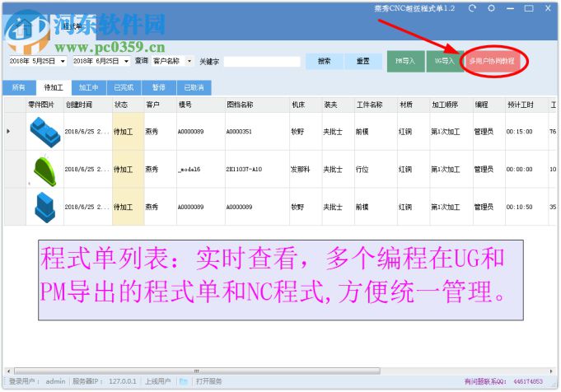
Task: Click the scrollbar left arrow
Action: point(8,371)
